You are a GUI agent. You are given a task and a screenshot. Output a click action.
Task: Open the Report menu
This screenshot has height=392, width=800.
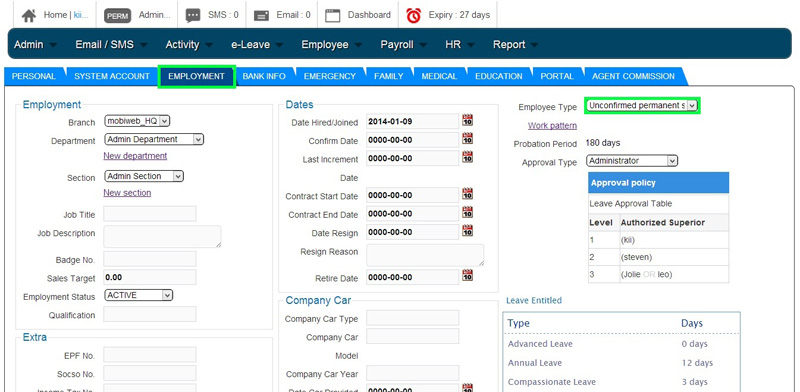515,45
